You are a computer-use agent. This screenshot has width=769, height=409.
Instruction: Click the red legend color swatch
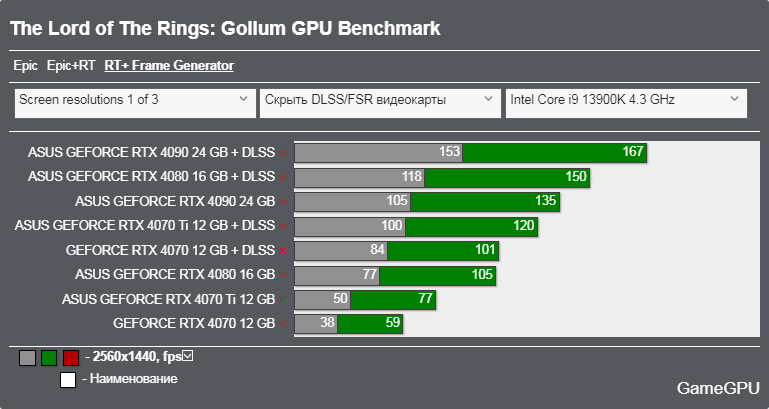tap(71, 358)
